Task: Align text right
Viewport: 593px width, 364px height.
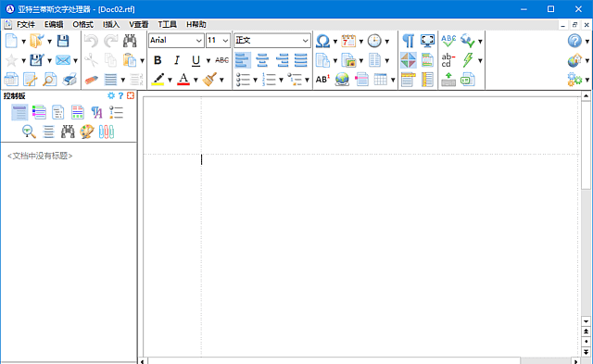Action: (x=282, y=60)
